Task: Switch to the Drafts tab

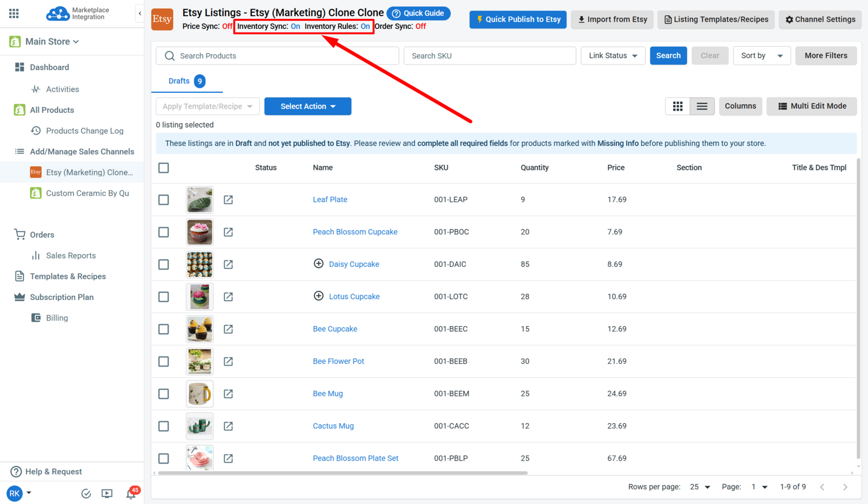Action: (x=187, y=81)
